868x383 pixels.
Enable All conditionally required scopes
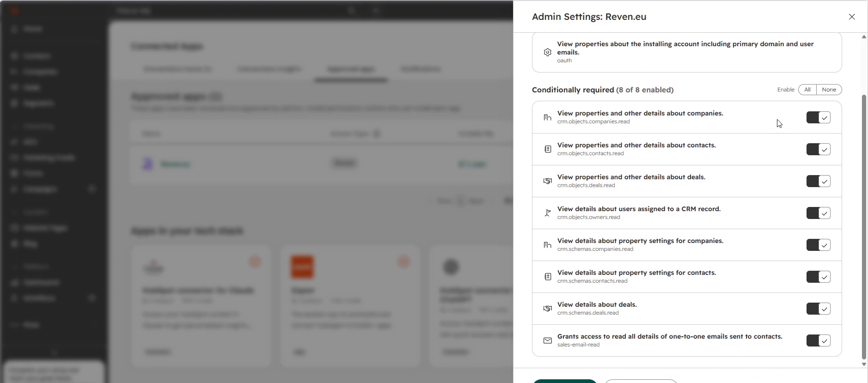(x=807, y=90)
